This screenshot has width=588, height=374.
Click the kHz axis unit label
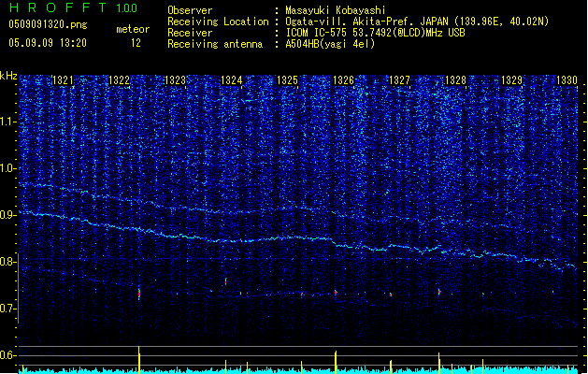(x=8, y=76)
